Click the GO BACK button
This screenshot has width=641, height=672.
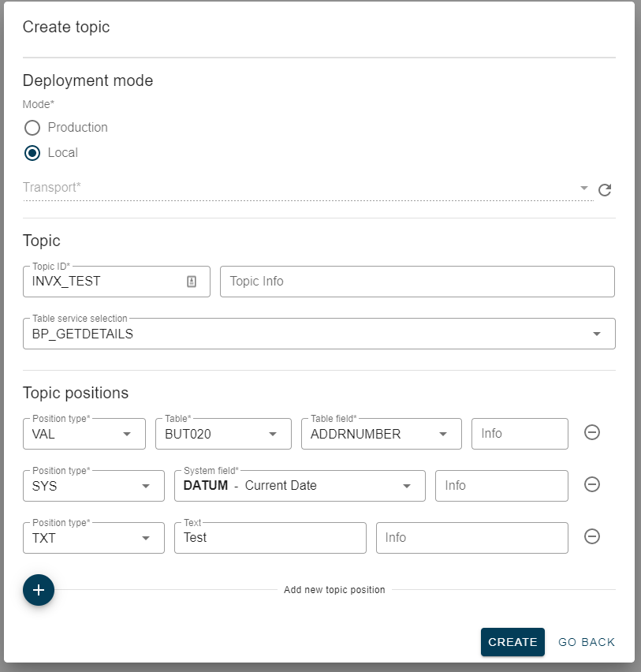(x=587, y=642)
